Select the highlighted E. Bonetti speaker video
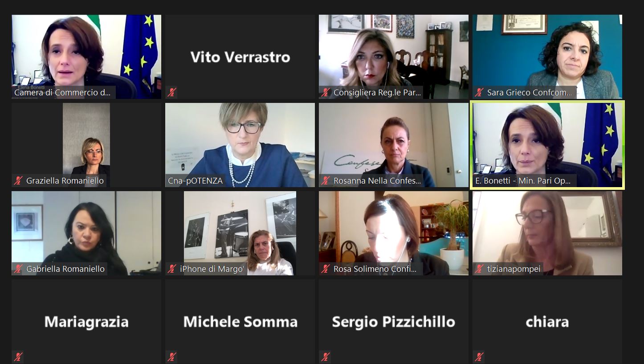 tap(547, 145)
